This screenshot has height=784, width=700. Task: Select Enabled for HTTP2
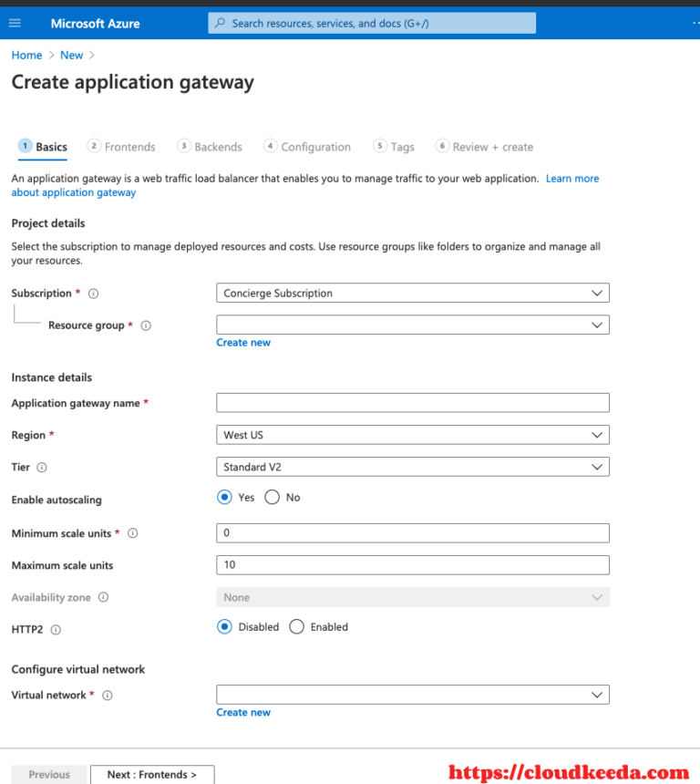coord(296,626)
